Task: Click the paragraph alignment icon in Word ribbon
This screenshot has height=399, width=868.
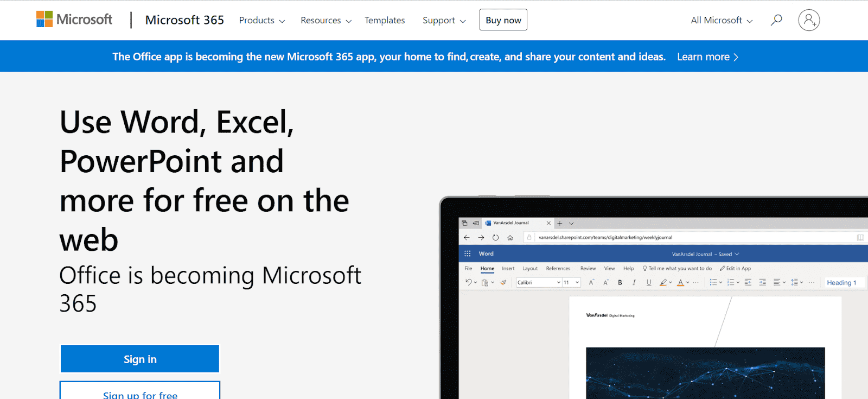Action: (x=777, y=282)
